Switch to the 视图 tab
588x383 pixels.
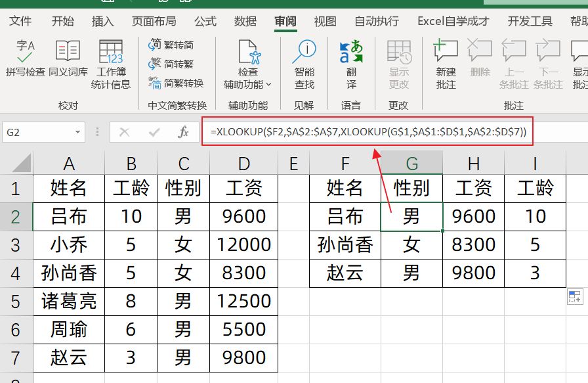[x=325, y=21]
